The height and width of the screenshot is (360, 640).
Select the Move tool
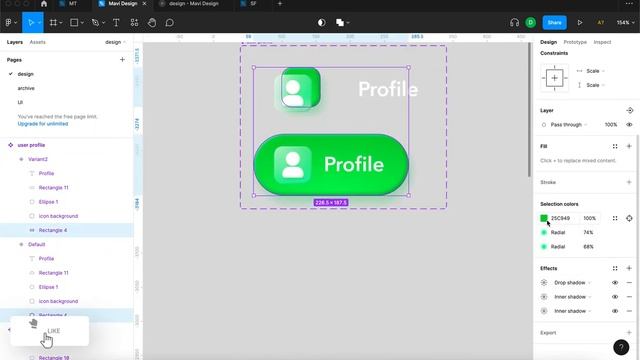pyautogui.click(x=31, y=23)
